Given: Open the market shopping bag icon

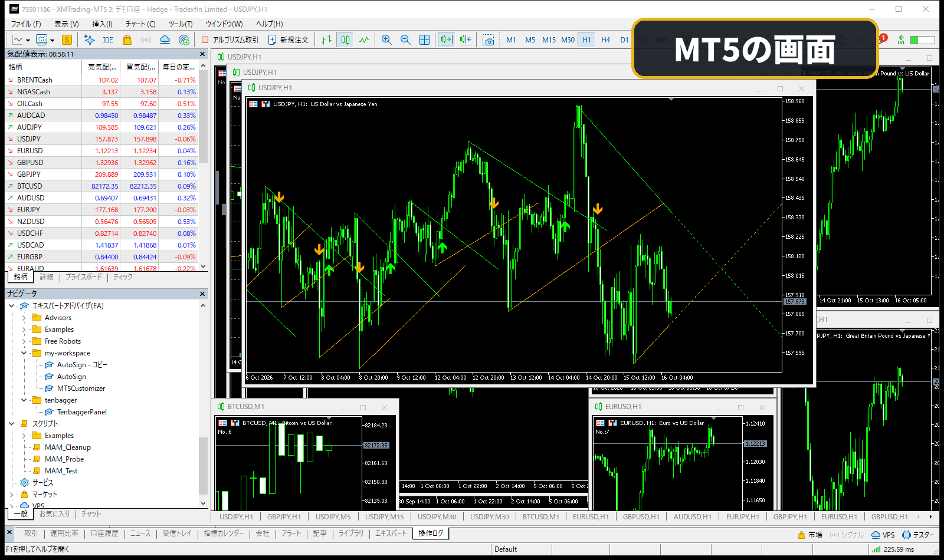Looking at the screenshot, I should 127,39.
